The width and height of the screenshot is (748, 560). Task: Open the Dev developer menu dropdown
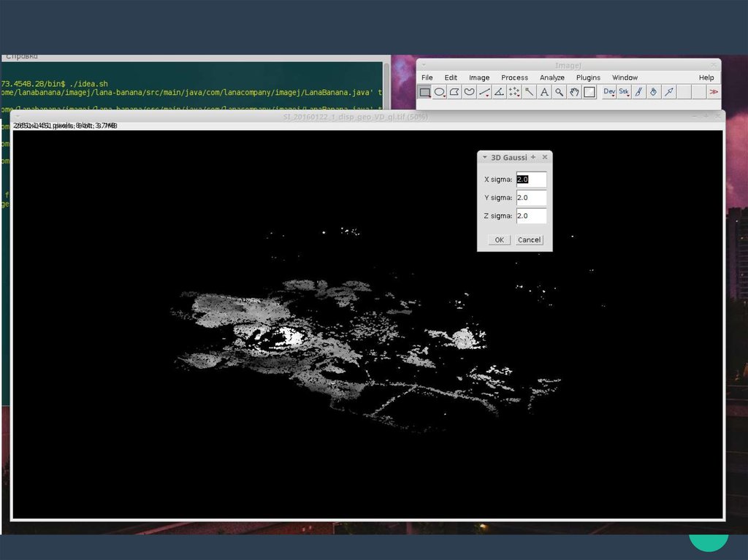point(609,92)
